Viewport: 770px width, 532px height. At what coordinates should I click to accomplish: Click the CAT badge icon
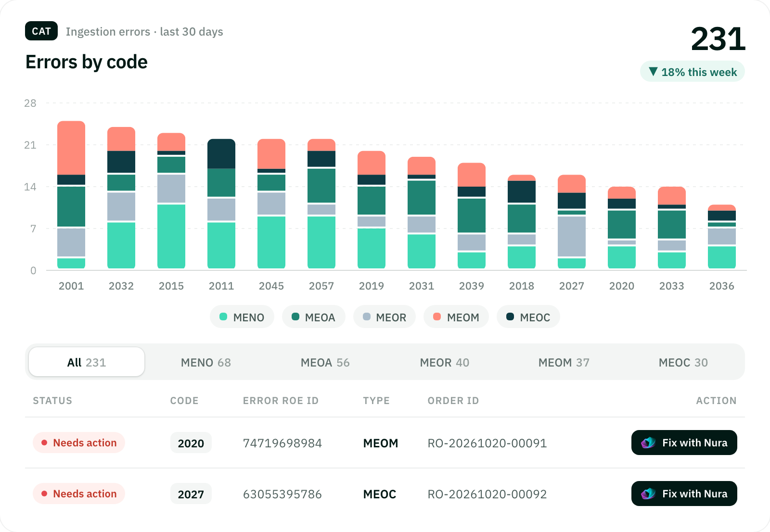coord(41,31)
